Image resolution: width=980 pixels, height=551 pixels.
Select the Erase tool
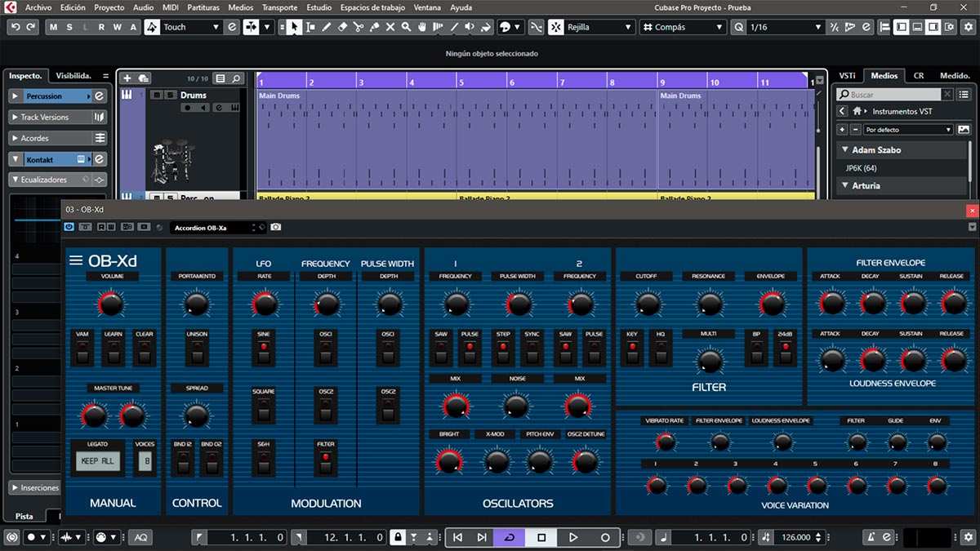pyautogui.click(x=343, y=27)
